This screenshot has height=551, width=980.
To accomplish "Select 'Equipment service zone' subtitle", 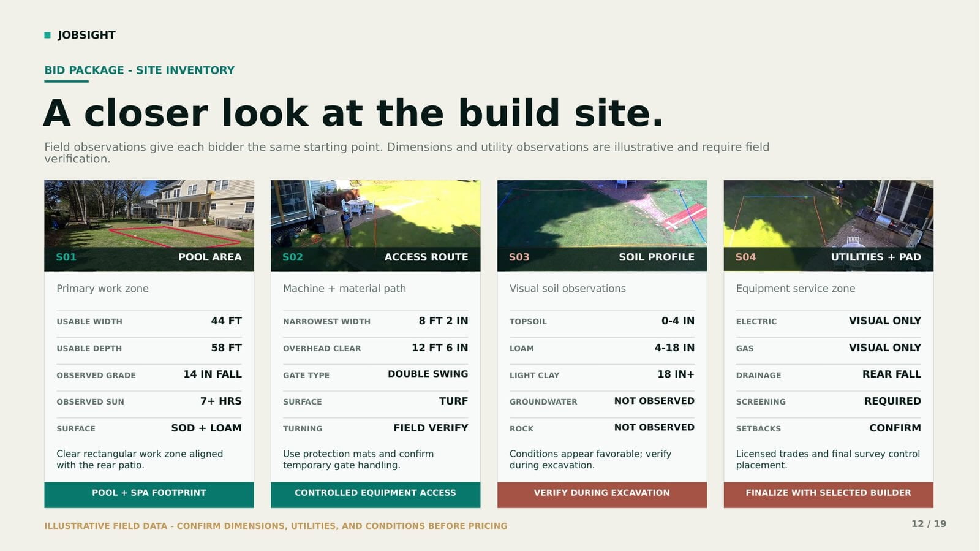I will pos(796,288).
